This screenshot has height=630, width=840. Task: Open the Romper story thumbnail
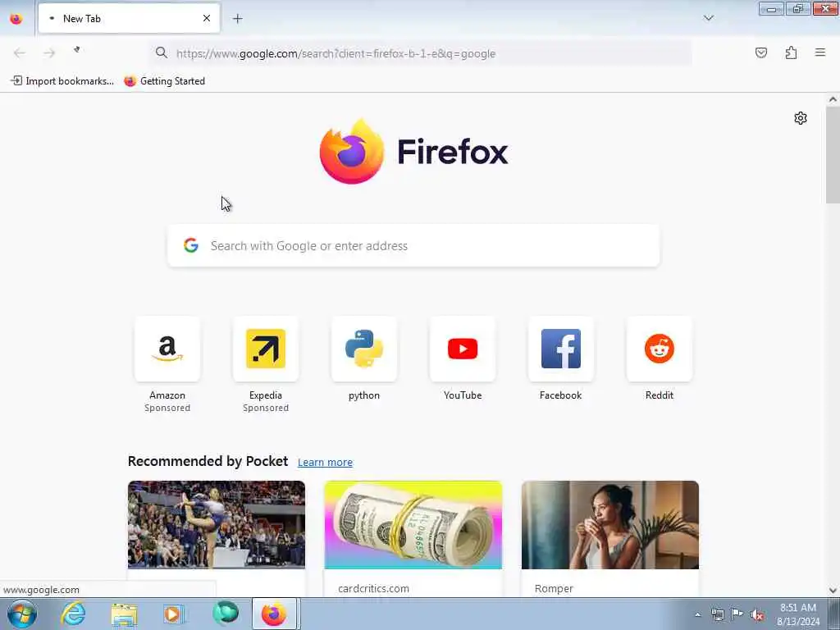coord(610,524)
